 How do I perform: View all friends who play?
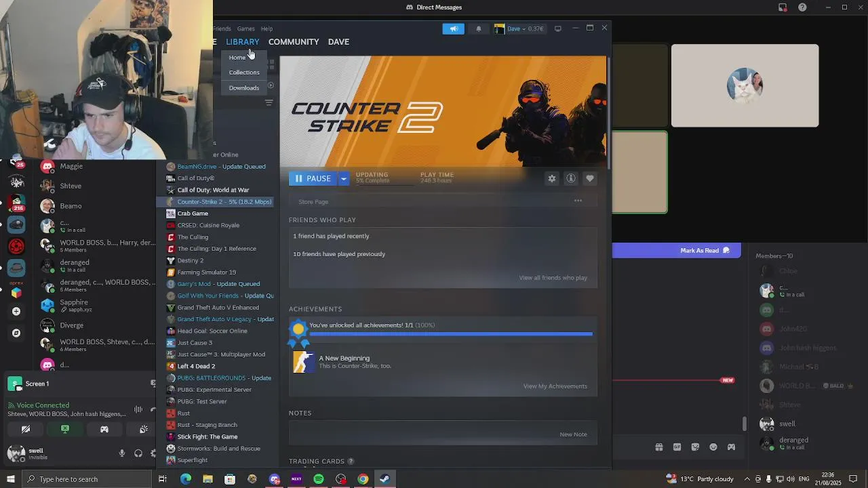[553, 278]
